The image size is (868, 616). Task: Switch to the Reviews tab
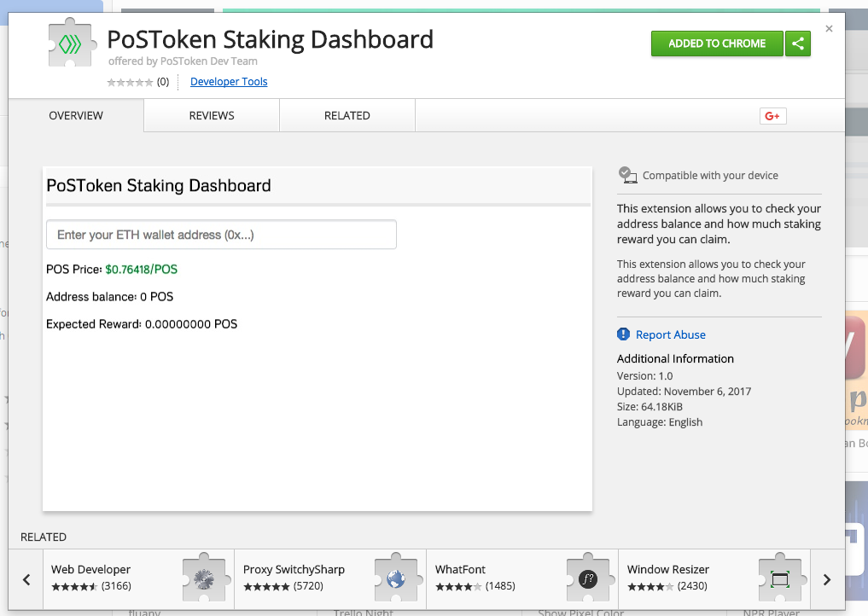click(212, 116)
